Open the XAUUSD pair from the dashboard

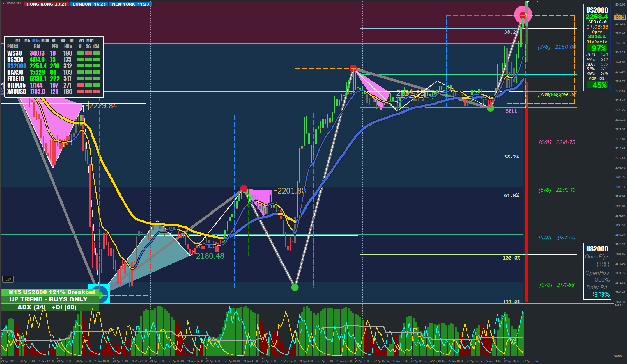coord(17,92)
